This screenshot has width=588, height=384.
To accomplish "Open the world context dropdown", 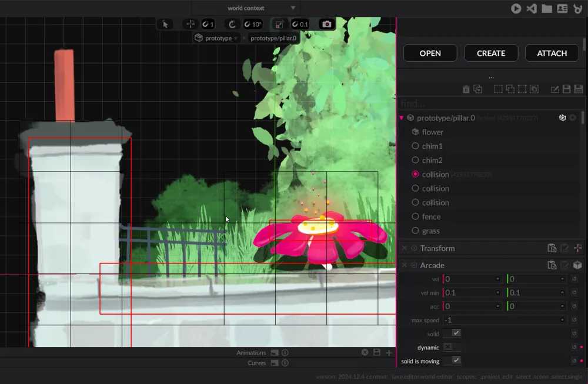I will click(x=246, y=8).
